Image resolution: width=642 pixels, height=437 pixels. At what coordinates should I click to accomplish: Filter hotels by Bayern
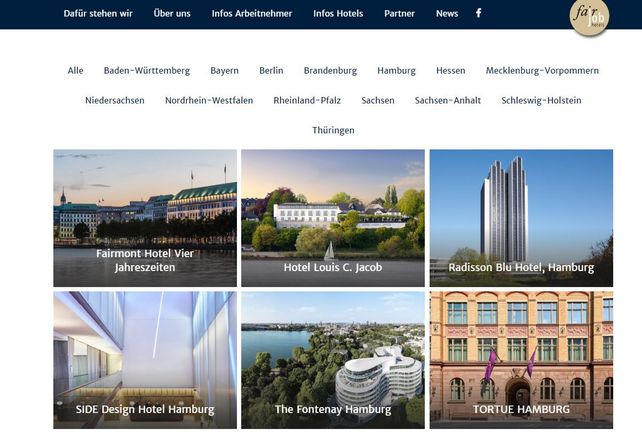pos(224,70)
